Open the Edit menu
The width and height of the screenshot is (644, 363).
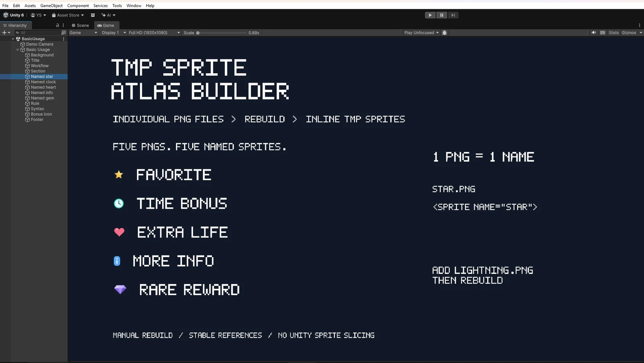(x=17, y=6)
